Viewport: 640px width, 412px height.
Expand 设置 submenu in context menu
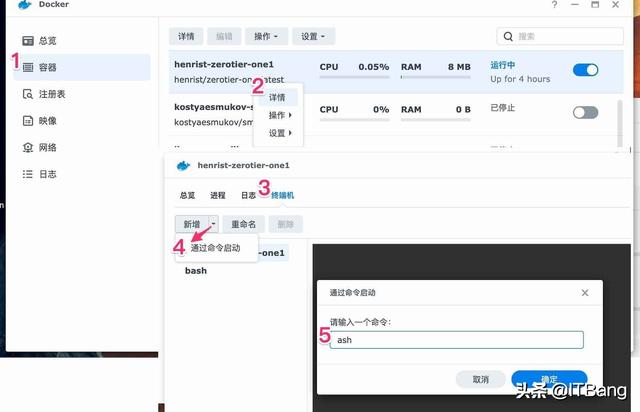point(280,133)
